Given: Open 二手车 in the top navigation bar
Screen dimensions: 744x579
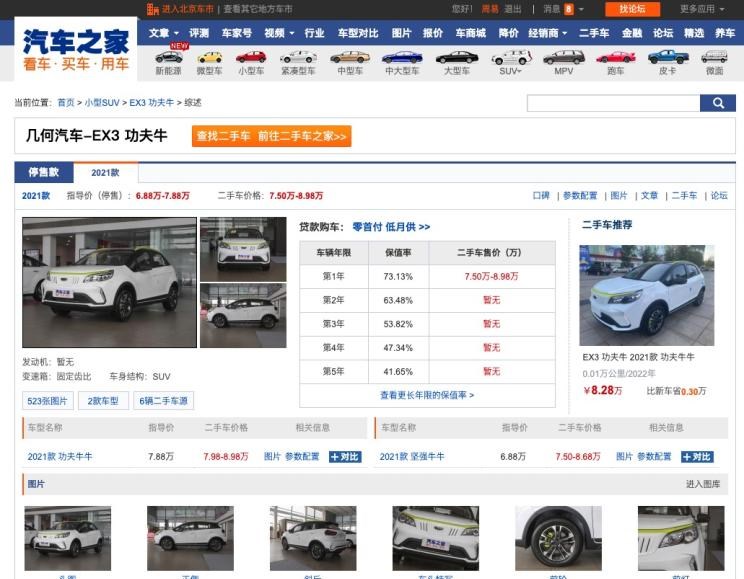Looking at the screenshot, I should coord(594,33).
